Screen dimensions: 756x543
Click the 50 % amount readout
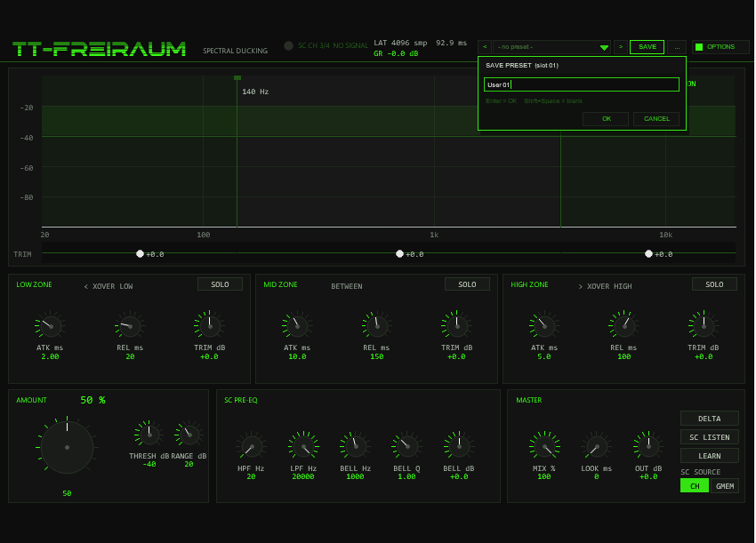click(x=93, y=400)
